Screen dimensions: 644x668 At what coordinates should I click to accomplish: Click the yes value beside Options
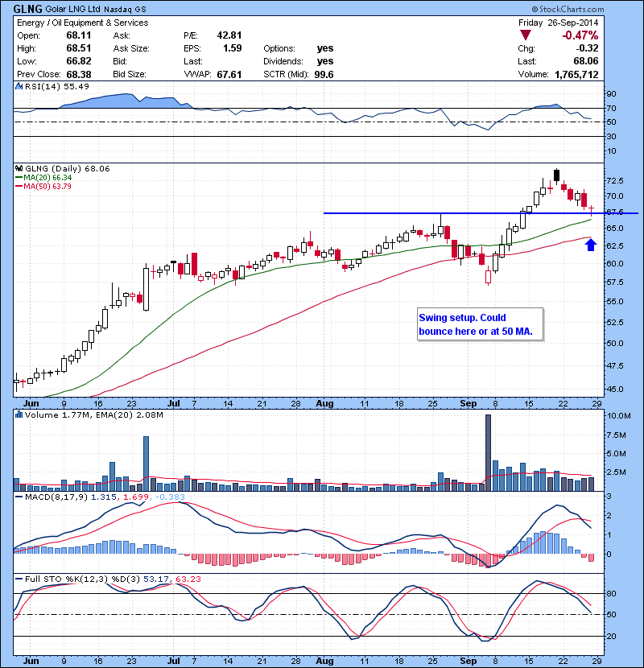click(x=325, y=48)
